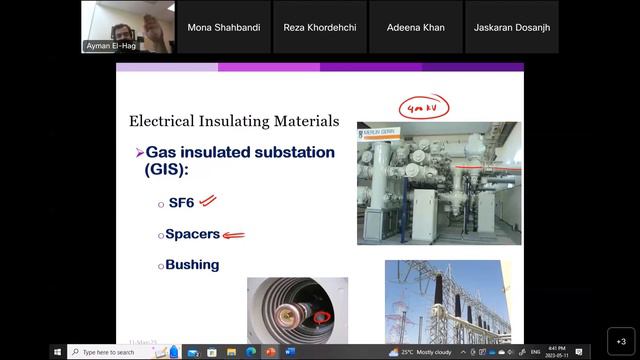640x360 pixels.
Task: Open Microsoft Store from taskbar
Action: [212, 352]
